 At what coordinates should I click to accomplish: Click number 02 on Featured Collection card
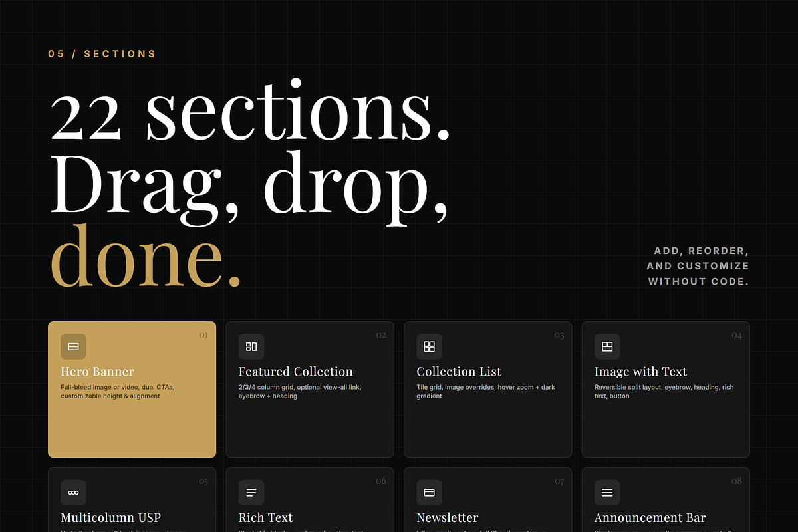point(381,335)
